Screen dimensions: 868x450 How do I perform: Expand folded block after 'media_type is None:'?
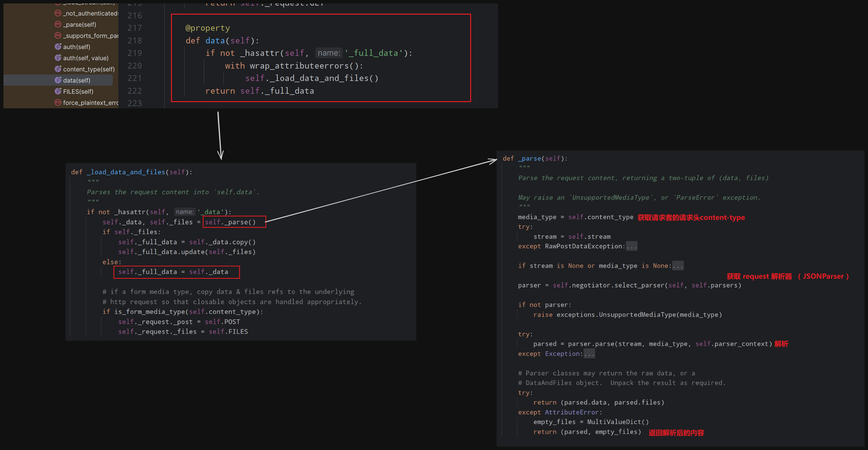coord(678,266)
